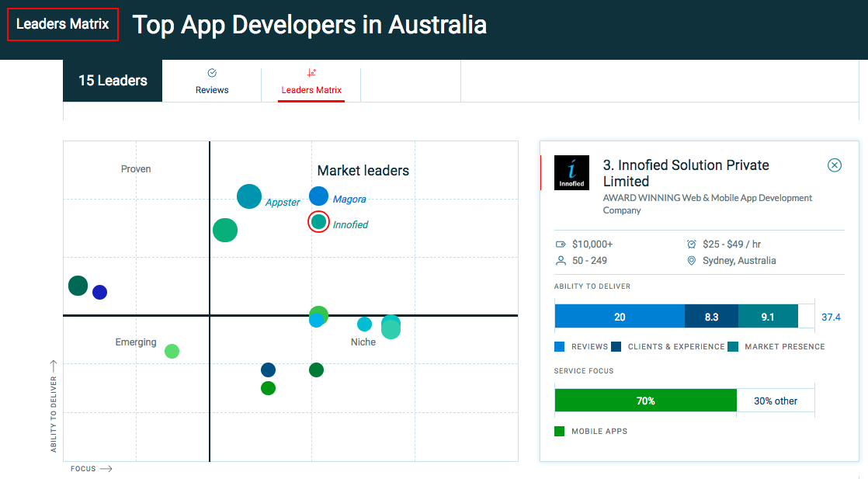This screenshot has height=479, width=868.
Task: Click the Leaders Matrix chart icon
Action: 311,72
